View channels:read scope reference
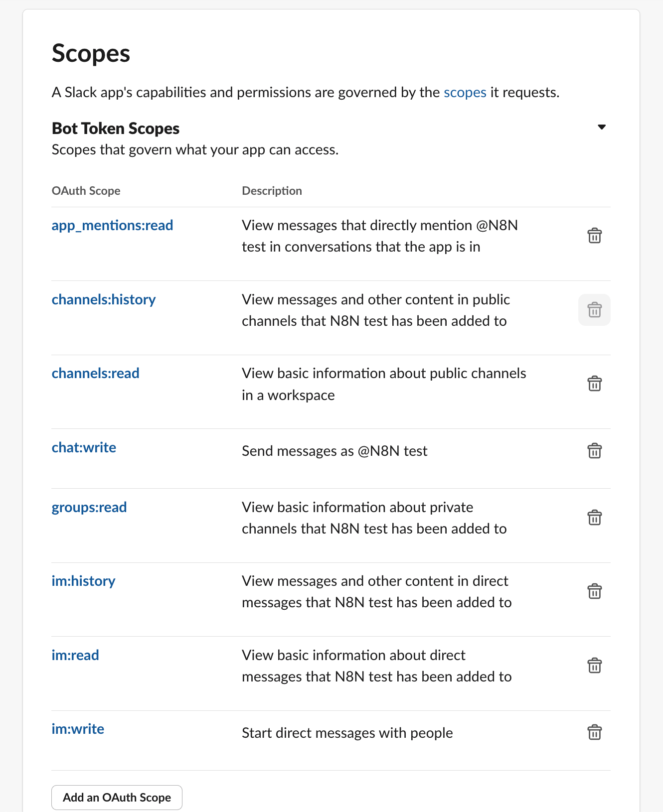The height and width of the screenshot is (812, 663). [x=95, y=373]
